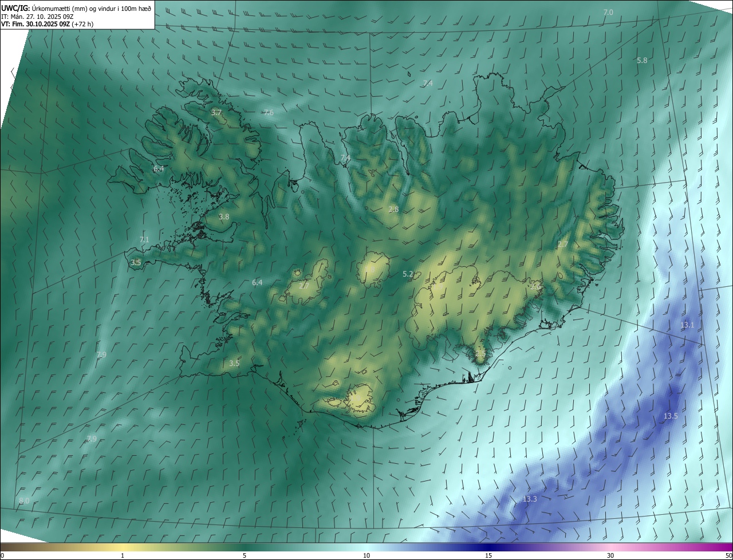
Task: Click the 8.0 value label on the map
Action: coord(24,500)
